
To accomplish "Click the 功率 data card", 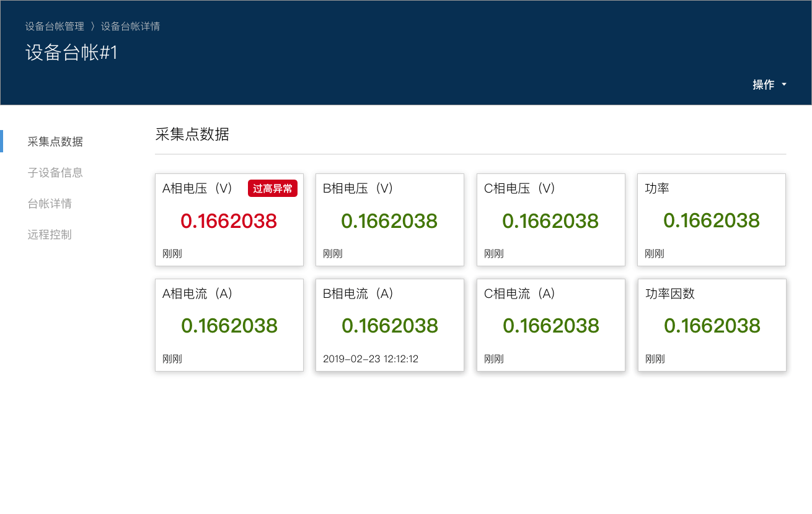I will [x=712, y=220].
